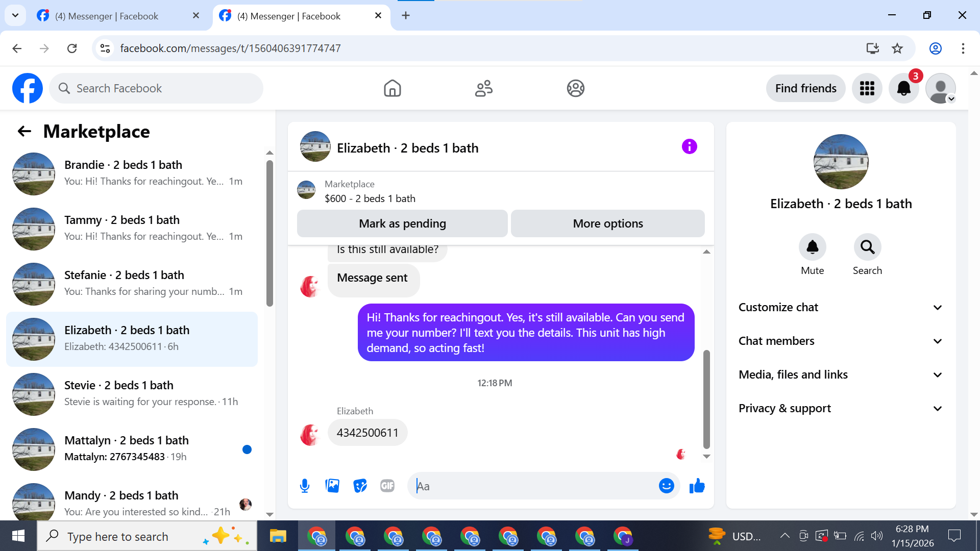Send a thumbs-up like
The height and width of the screenshot is (551, 980).
(697, 486)
